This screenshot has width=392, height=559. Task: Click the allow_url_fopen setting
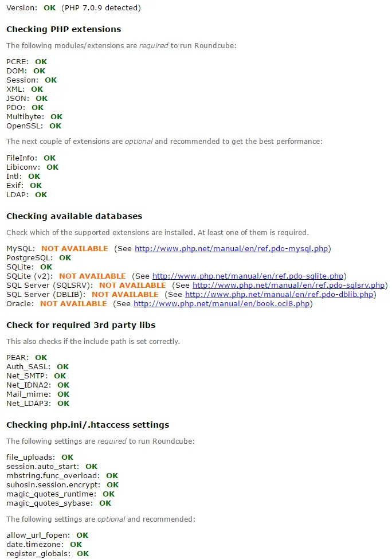[x=38, y=535]
